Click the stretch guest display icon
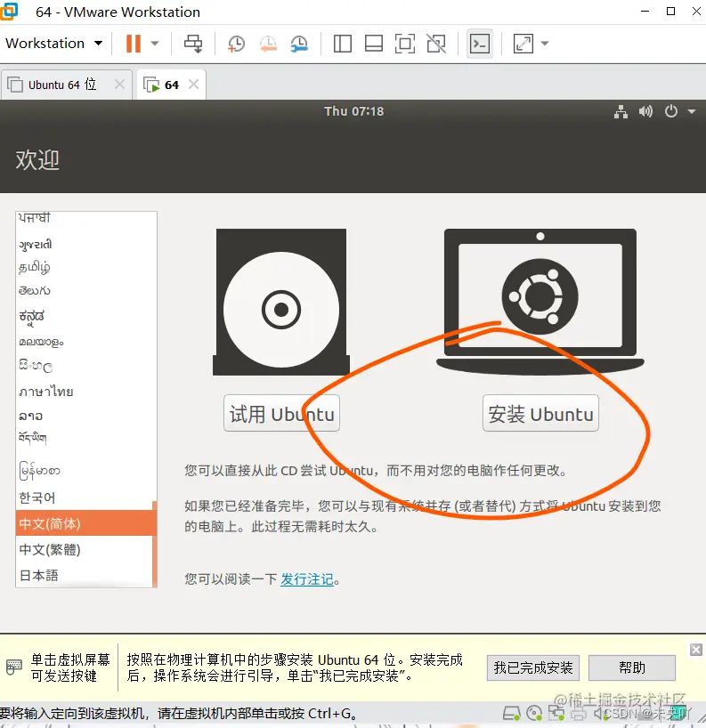Screen dimensions: 706x728 (523, 44)
